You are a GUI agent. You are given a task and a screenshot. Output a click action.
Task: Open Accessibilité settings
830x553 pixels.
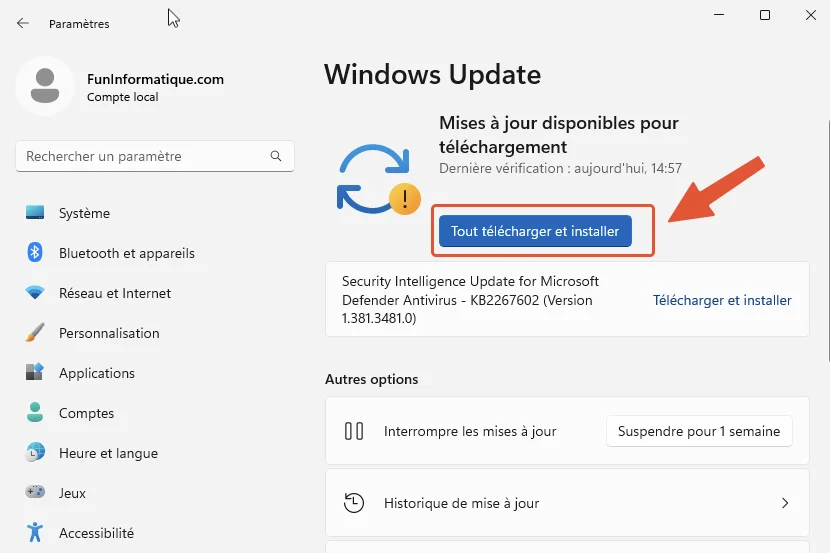click(x=155, y=533)
